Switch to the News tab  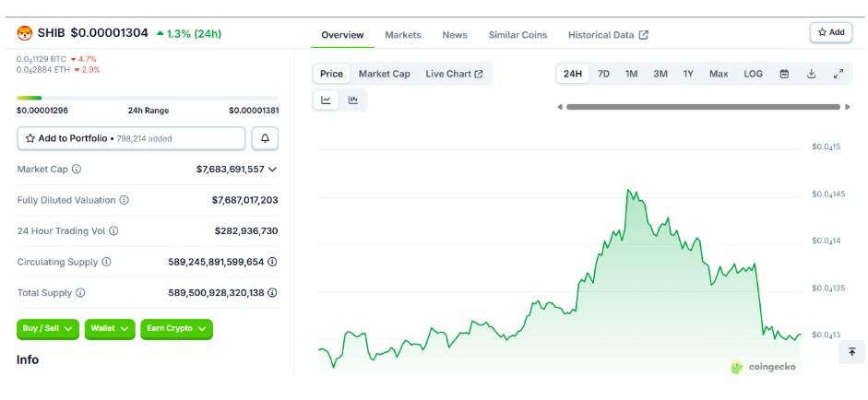click(455, 35)
